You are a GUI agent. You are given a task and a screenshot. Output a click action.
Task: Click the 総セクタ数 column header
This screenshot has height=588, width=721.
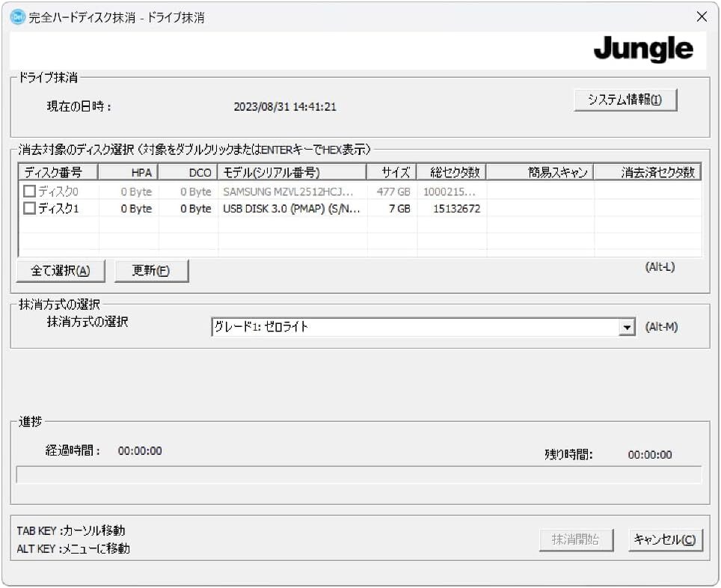point(451,173)
